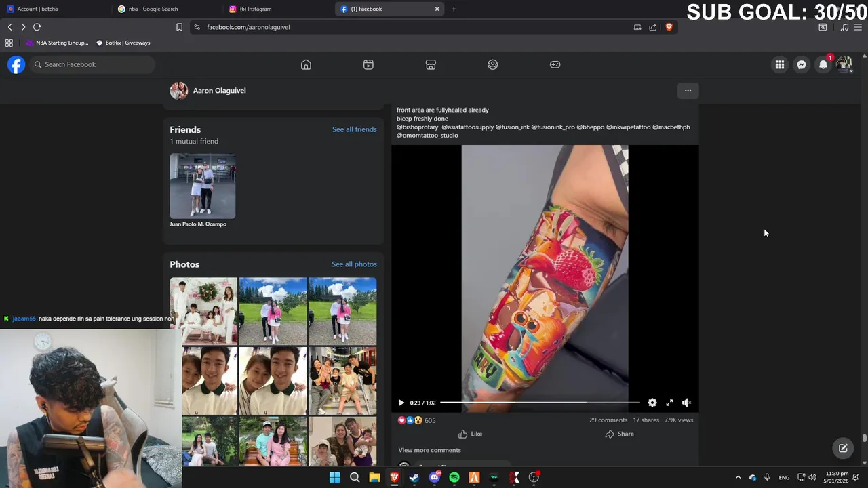Viewport: 868px width, 488px height.
Task: Open the profile three-dot options menu
Action: [x=688, y=91]
